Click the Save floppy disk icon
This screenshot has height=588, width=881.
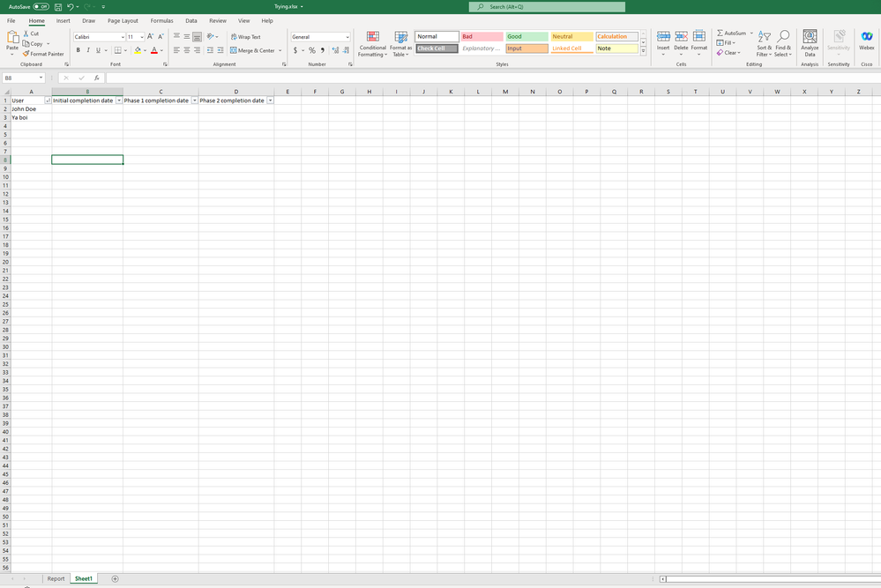click(58, 7)
